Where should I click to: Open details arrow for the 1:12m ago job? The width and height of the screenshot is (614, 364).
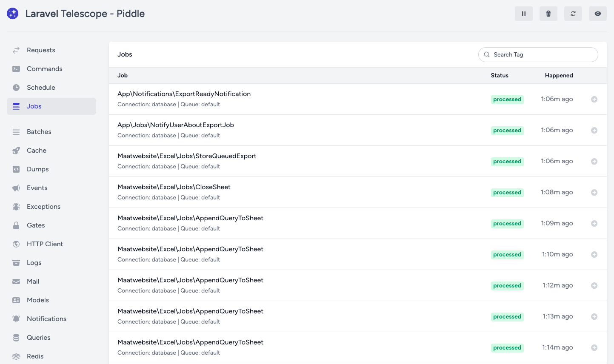tap(594, 285)
